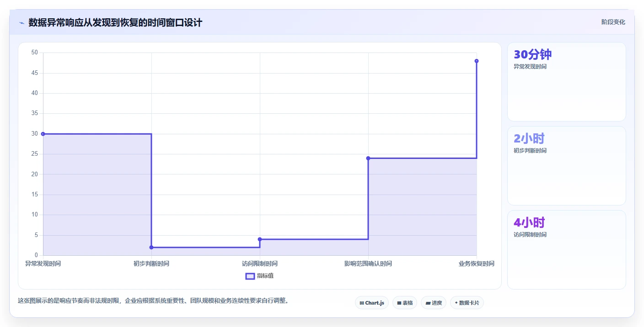This screenshot has height=327, width=644.
Task: Select the 数据卡片 tag pill
Action: pyautogui.click(x=467, y=303)
